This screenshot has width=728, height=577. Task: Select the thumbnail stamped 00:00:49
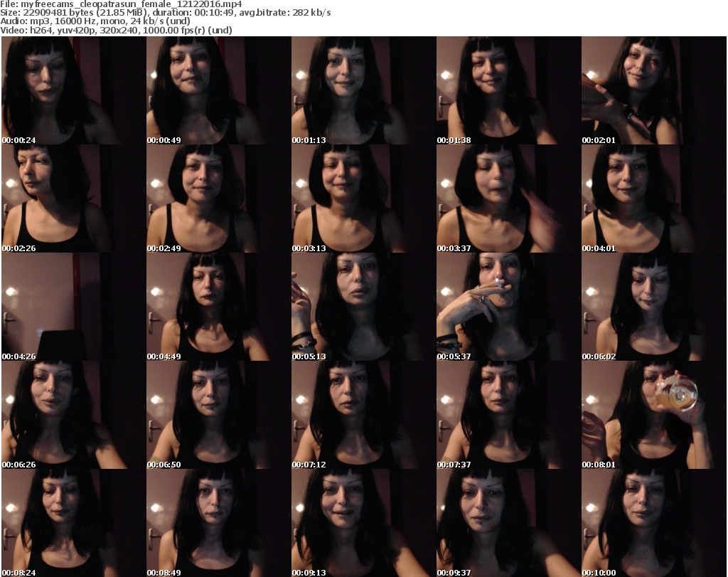[x=219, y=90]
